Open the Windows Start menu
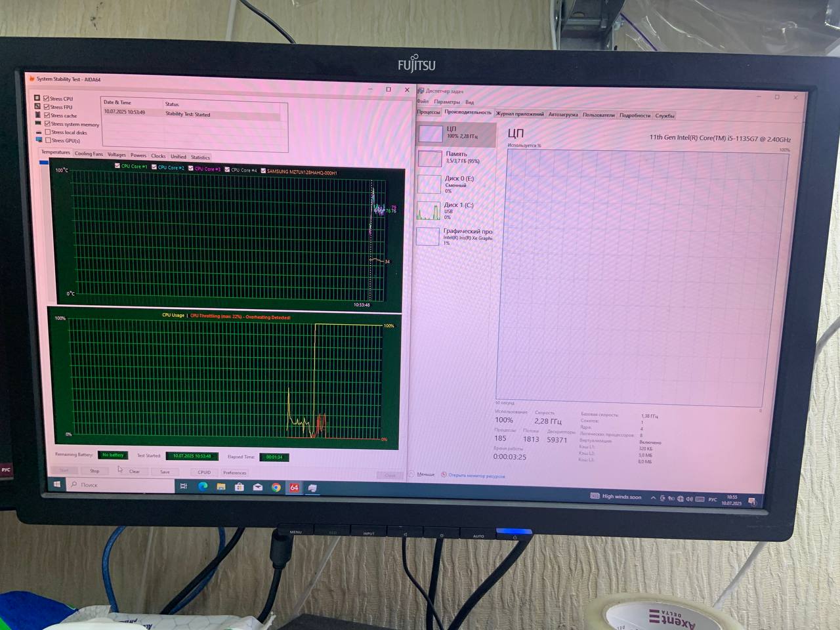 coord(57,484)
